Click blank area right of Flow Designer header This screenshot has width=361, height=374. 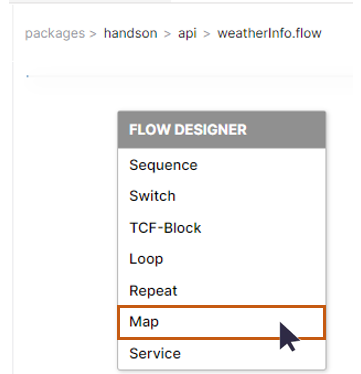pos(342,130)
